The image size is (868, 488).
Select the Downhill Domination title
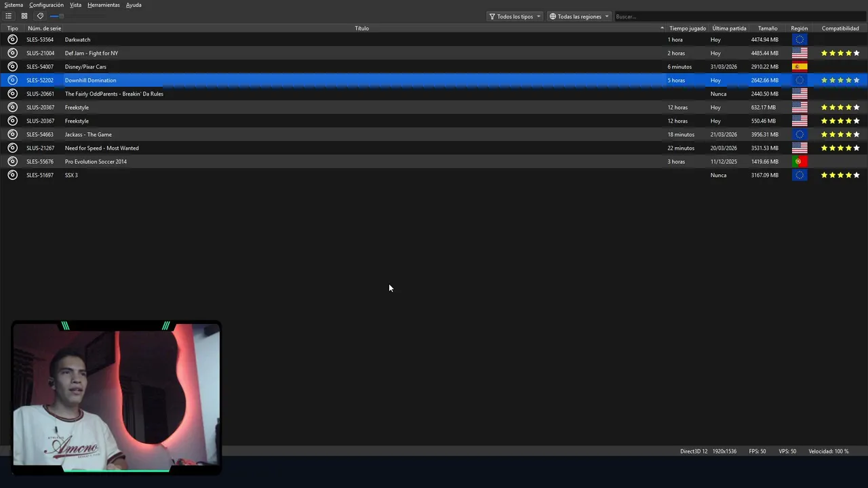[90, 80]
